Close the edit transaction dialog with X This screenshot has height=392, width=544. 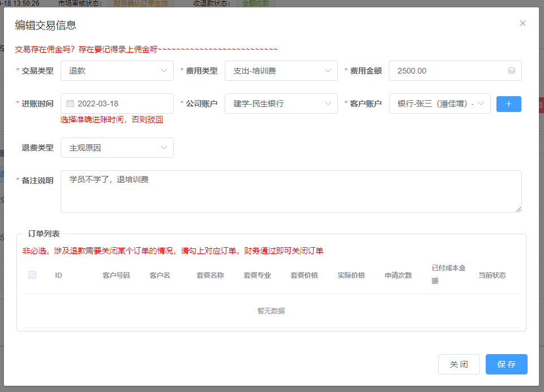tap(522, 23)
